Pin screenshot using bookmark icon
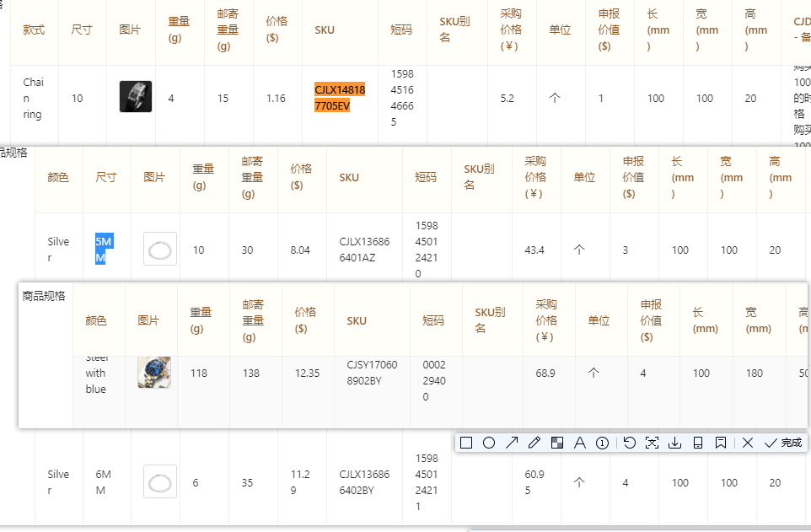The width and height of the screenshot is (811, 532). 720,443
